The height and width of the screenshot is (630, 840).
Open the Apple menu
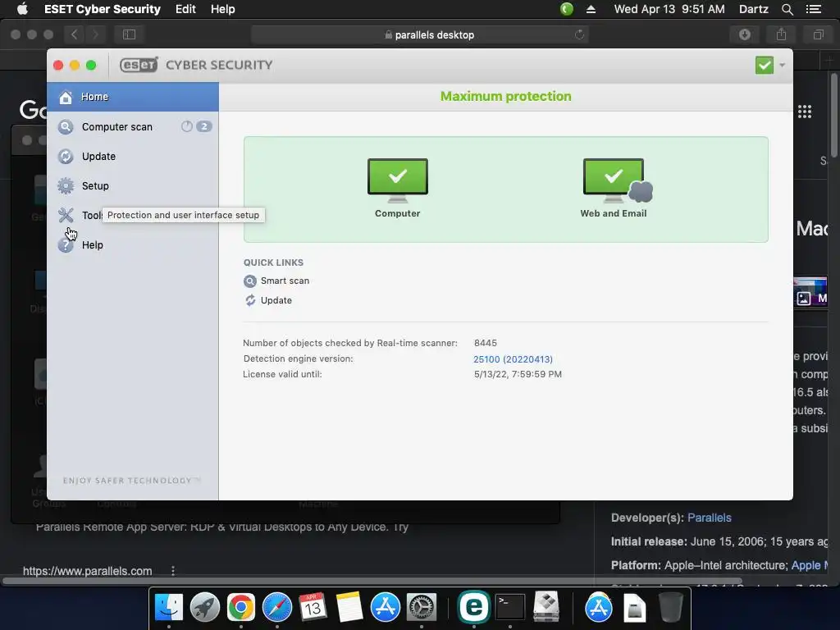point(22,9)
